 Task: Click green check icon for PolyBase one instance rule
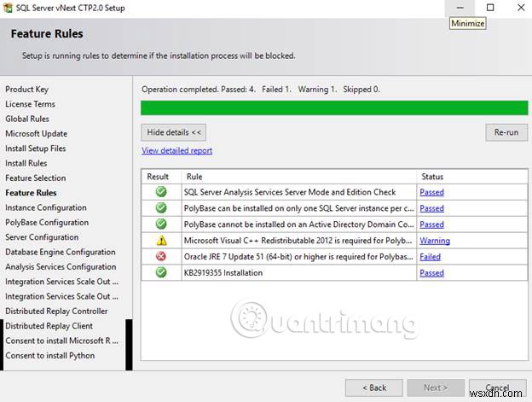tap(161, 207)
